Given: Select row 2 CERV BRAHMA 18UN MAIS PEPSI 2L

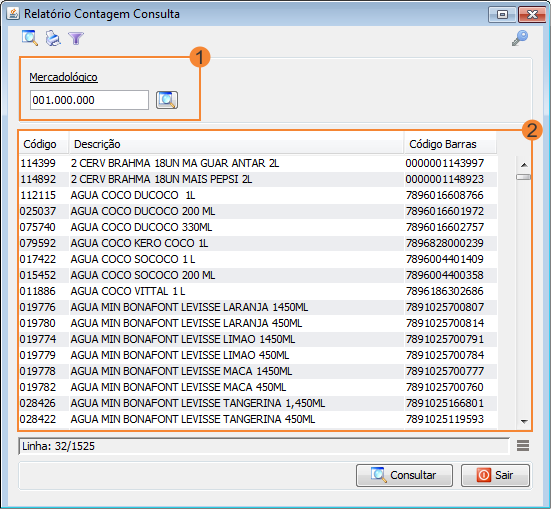Looking at the screenshot, I should tap(258, 179).
